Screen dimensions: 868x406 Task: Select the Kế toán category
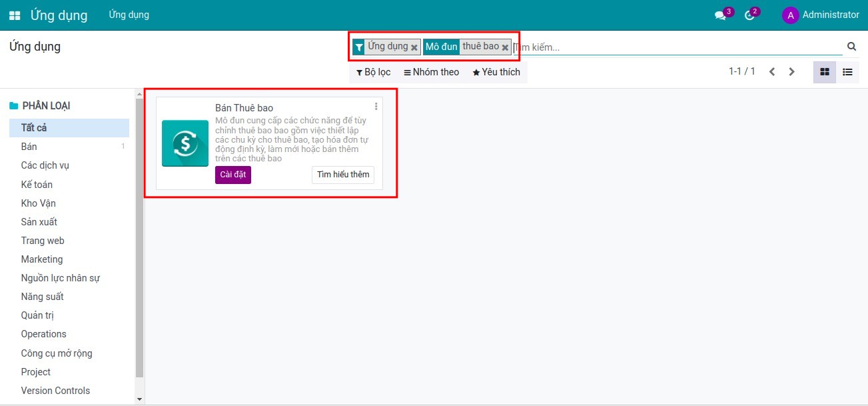tap(69, 185)
